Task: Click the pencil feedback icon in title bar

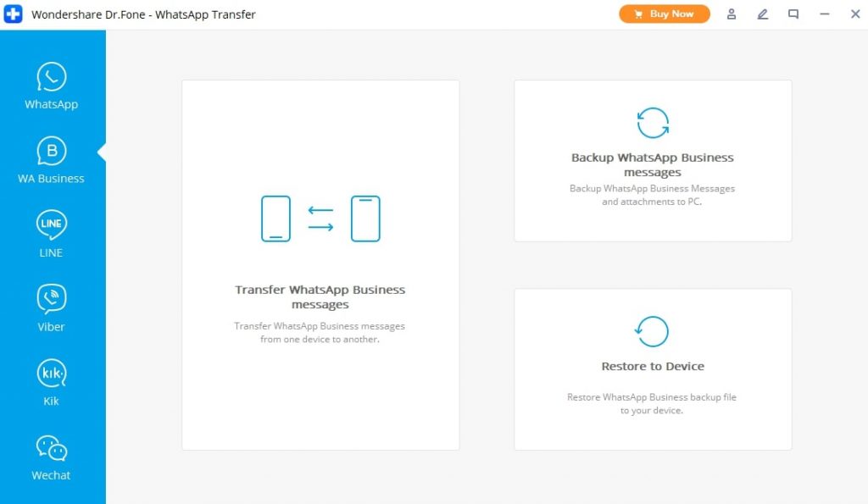Action: click(762, 14)
